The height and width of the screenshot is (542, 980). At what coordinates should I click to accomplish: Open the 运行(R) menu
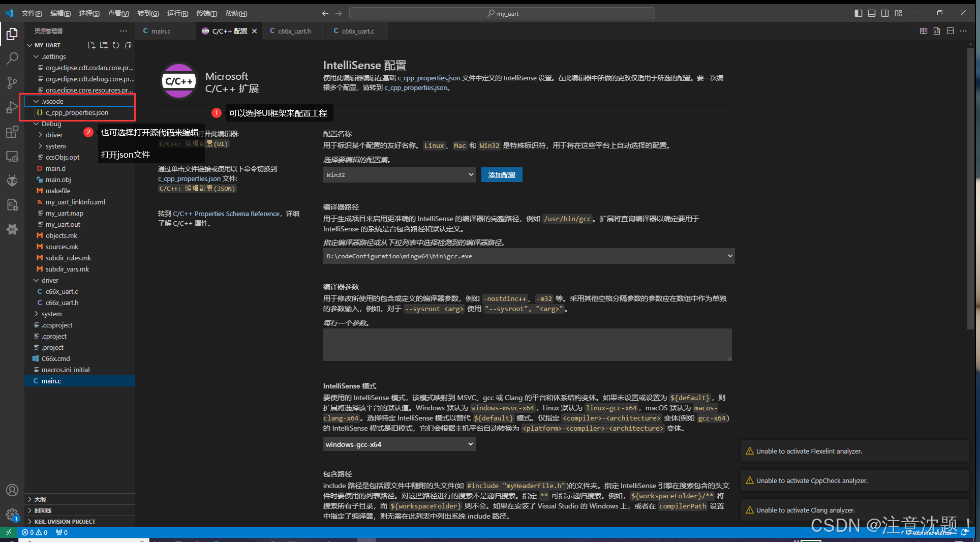pyautogui.click(x=177, y=13)
